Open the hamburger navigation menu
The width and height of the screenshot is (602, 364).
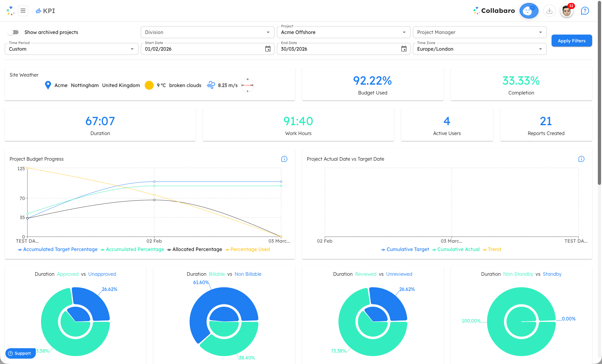[23, 10]
